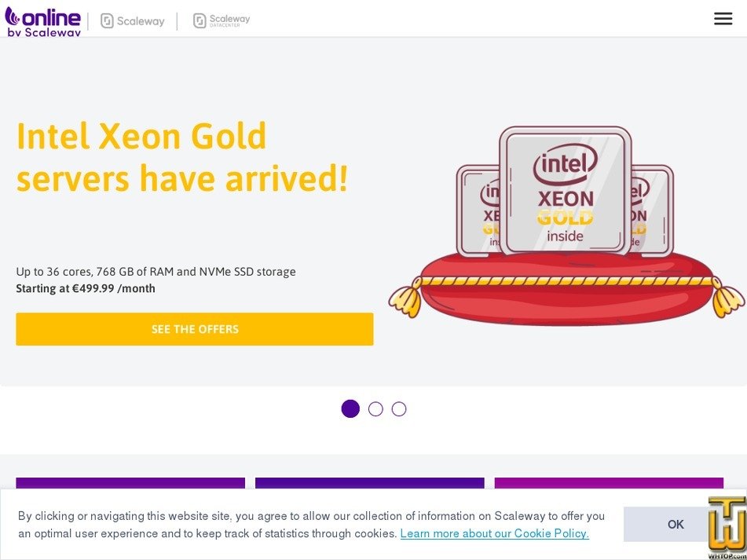Click the WHTop watermark logo
The width and height of the screenshot is (747, 560).
point(727,528)
